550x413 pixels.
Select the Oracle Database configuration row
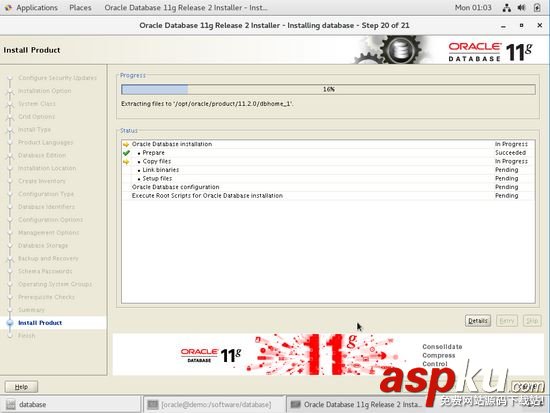tap(328, 187)
